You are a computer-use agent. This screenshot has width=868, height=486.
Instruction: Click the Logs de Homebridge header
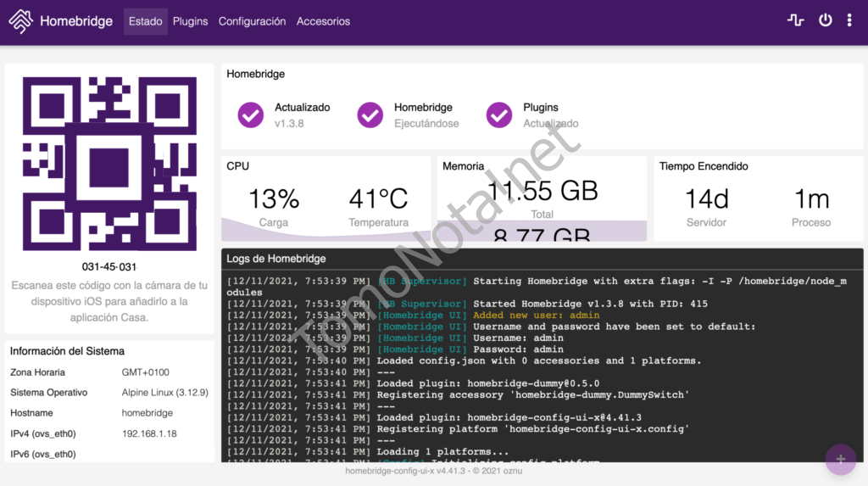tap(276, 259)
